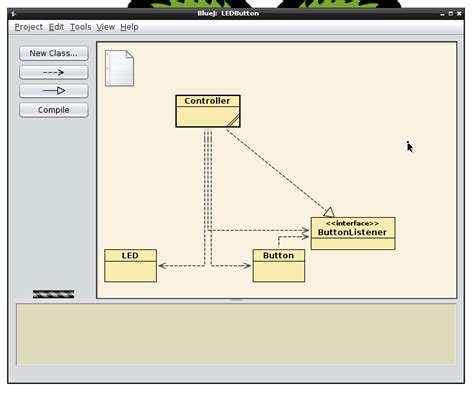474x393 pixels.
Task: Click the Compile button
Action: pos(54,110)
